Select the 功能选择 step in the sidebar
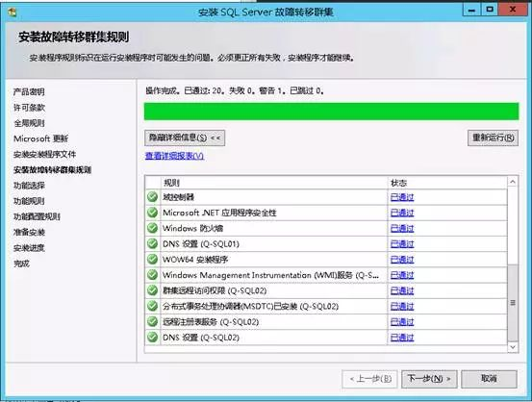This screenshot has height=402, width=532. pos(29,186)
